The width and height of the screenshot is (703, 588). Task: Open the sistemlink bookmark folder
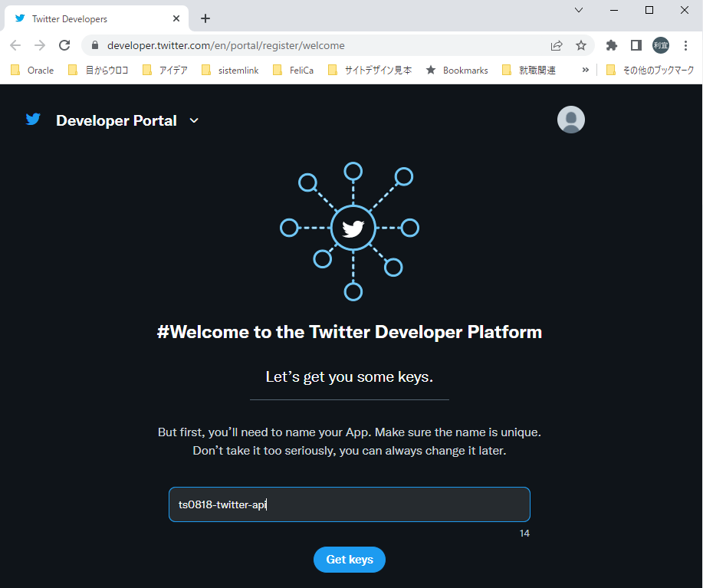[x=230, y=70]
